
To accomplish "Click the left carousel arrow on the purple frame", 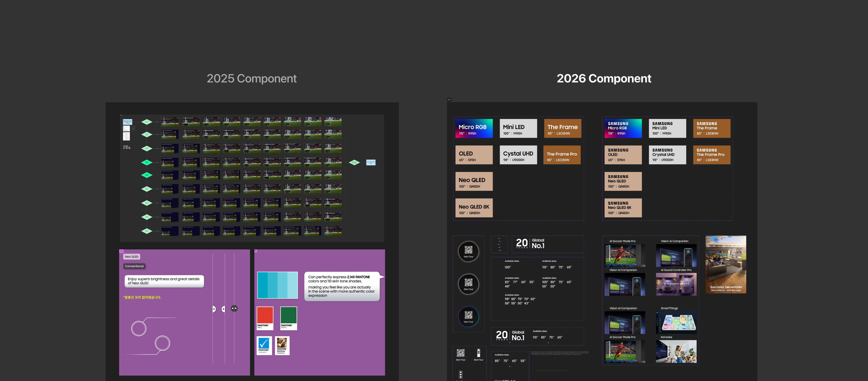I will pos(223,309).
